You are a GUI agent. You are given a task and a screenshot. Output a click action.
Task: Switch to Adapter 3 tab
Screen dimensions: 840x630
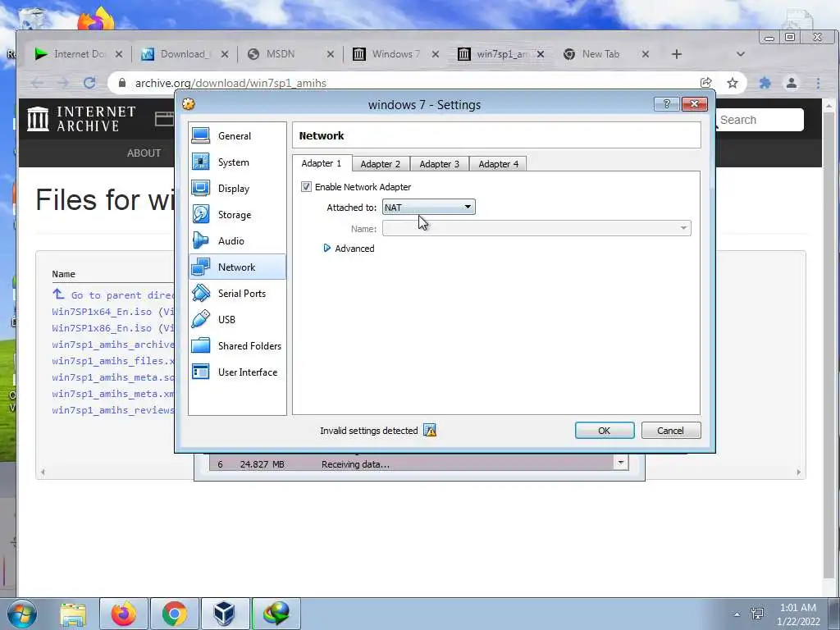click(x=440, y=164)
